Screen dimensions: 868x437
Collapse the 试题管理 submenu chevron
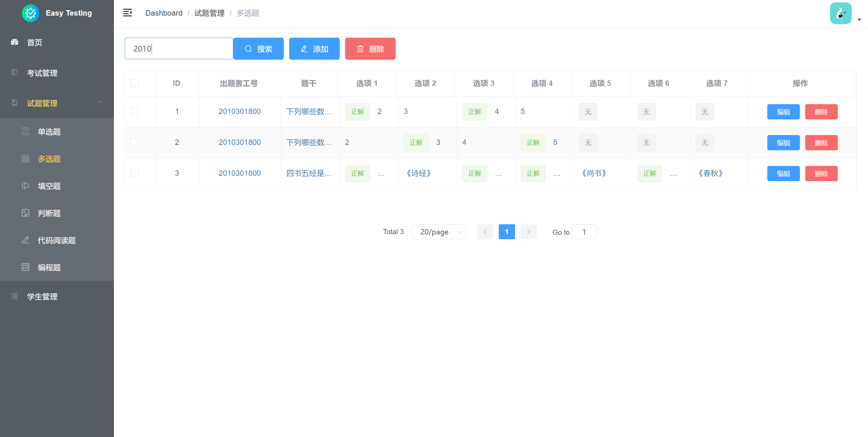pyautogui.click(x=100, y=102)
